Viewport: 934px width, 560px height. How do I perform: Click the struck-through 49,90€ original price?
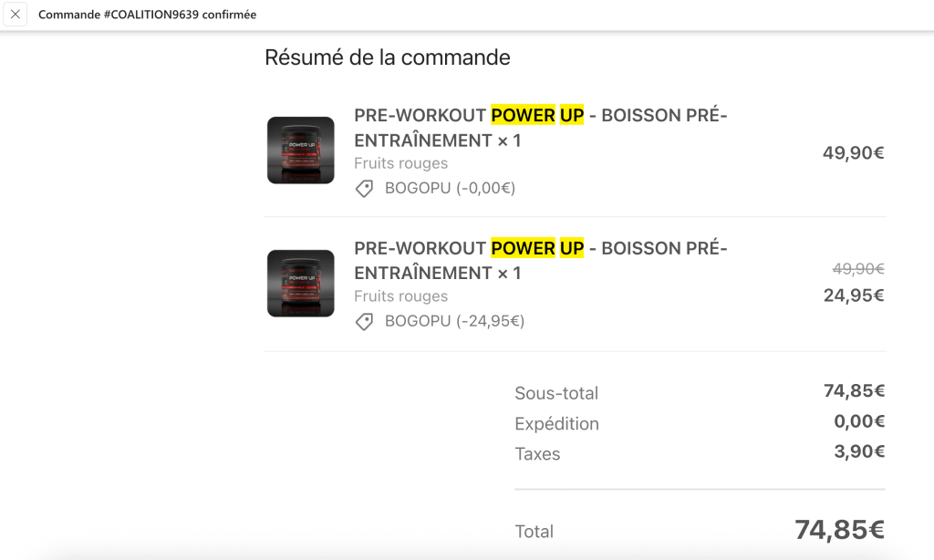coord(857,269)
